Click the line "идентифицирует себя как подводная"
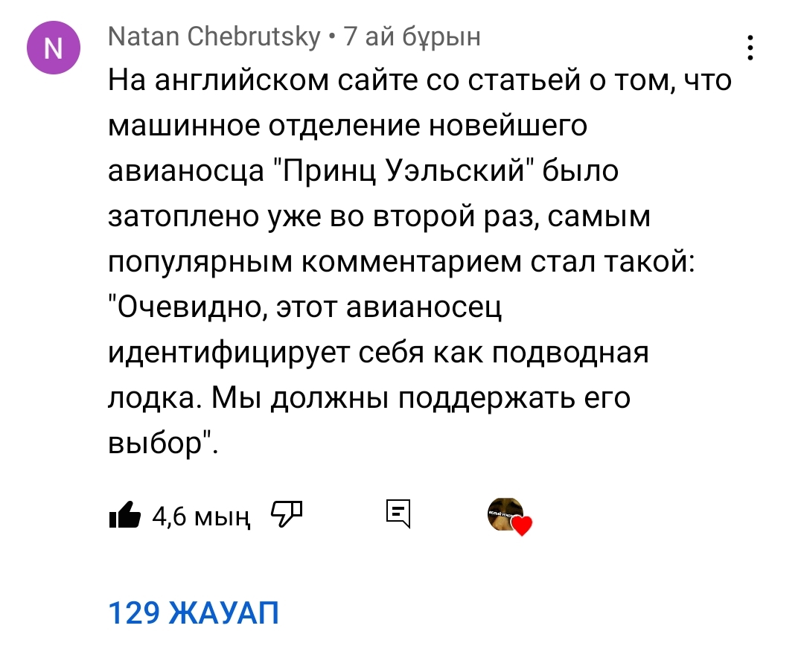This screenshot has height=672, width=804. click(x=378, y=353)
